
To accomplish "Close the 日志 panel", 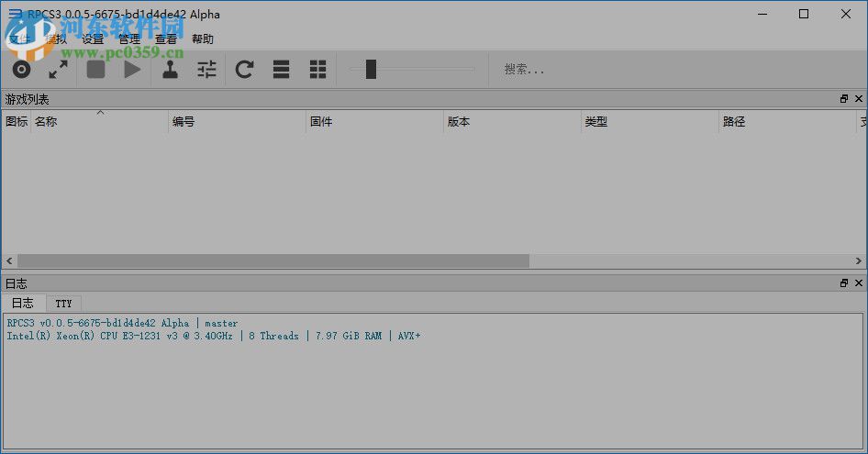I will pyautogui.click(x=859, y=282).
